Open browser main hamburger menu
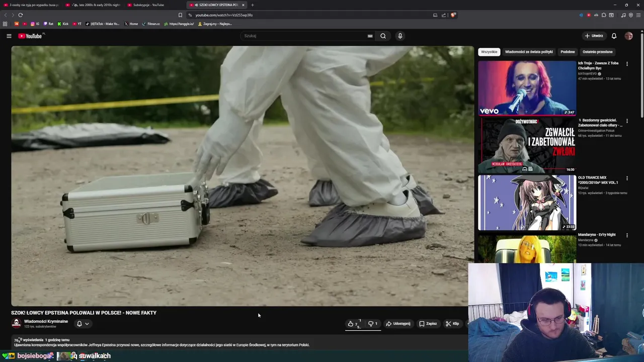This screenshot has height=362, width=644. click(638, 15)
